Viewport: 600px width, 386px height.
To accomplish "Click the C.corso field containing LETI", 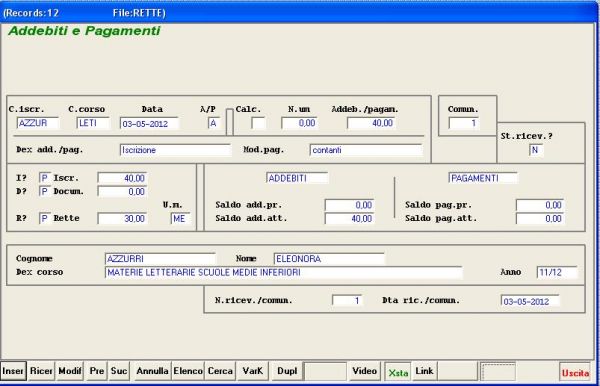I will [93, 123].
